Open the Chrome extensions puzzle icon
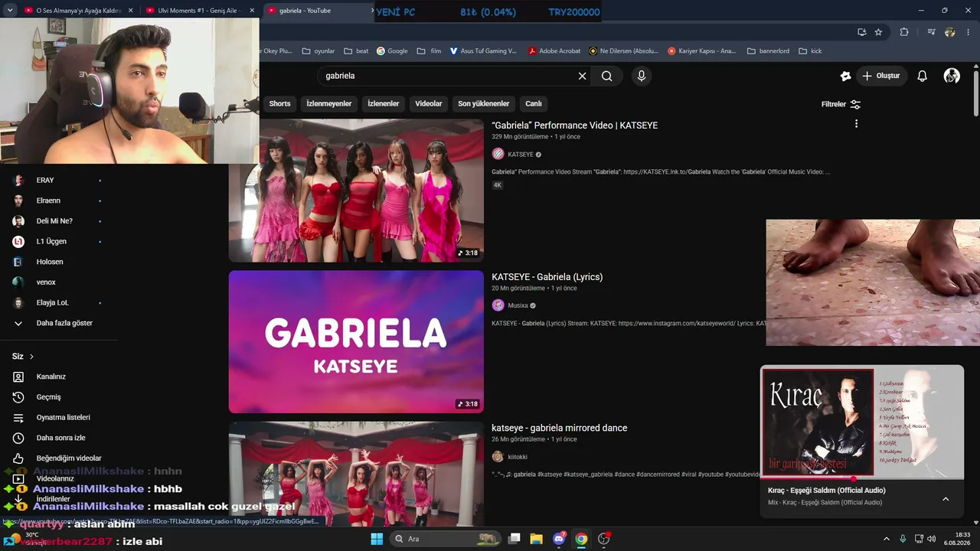Screen dimensions: 980x551 (904, 32)
